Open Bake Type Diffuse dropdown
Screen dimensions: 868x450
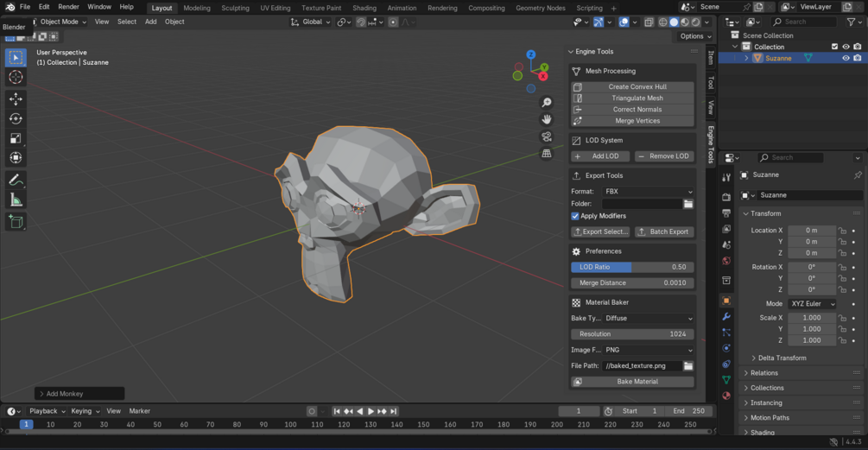coord(648,318)
